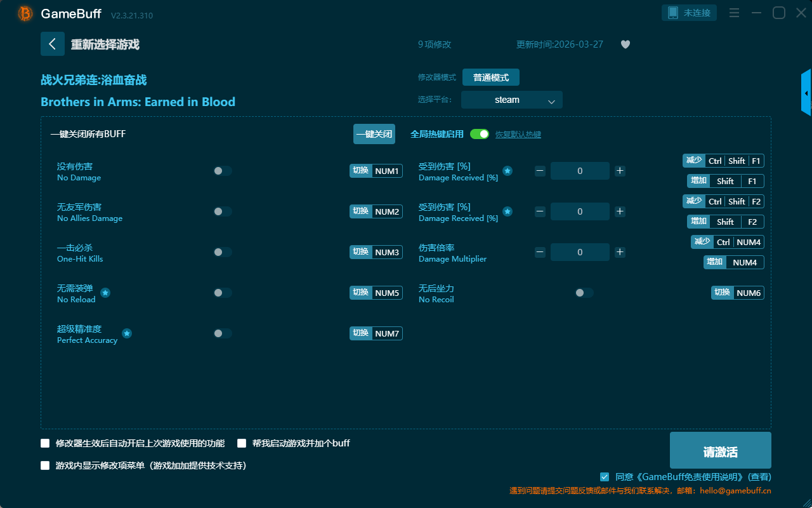This screenshot has width=812, height=508.
Task: Click the phone connection status icon
Action: point(673,13)
